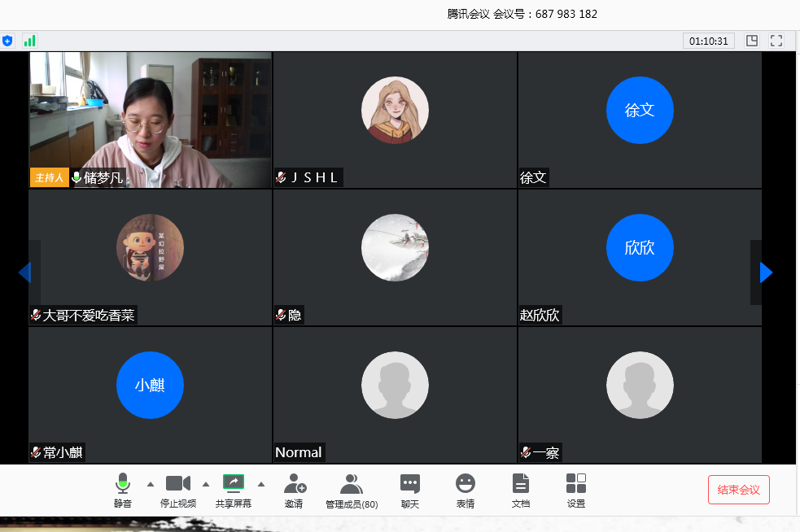Image resolution: width=800 pixels, height=532 pixels.
Task: Open 管理成员(80) member management
Action: 352,489
